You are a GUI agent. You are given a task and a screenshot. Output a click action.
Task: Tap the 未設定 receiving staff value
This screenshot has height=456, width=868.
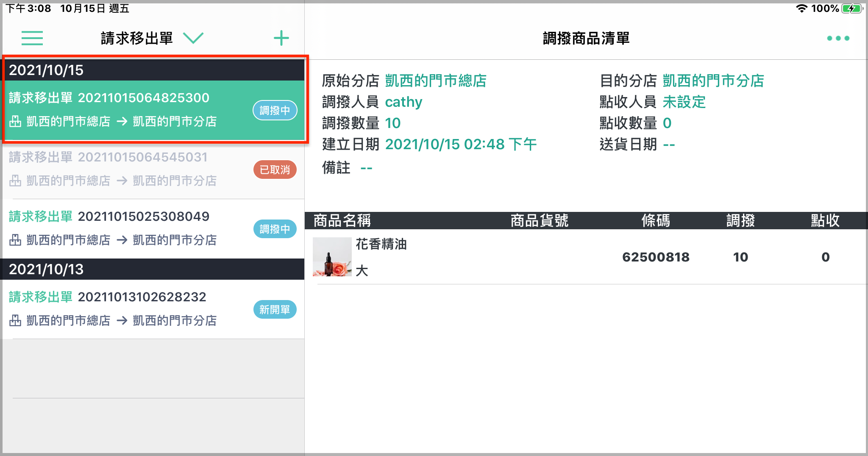(x=684, y=102)
